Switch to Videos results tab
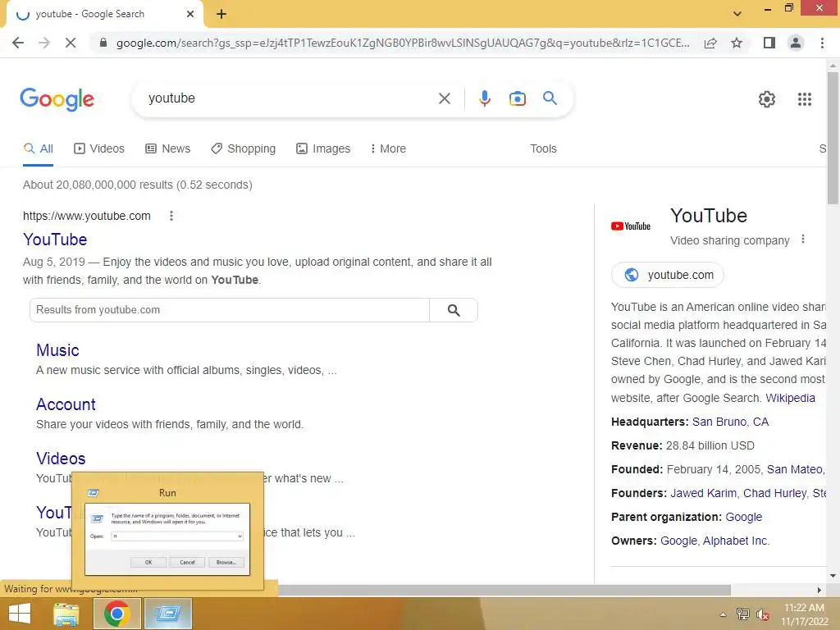The width and height of the screenshot is (840, 630). [x=99, y=149]
